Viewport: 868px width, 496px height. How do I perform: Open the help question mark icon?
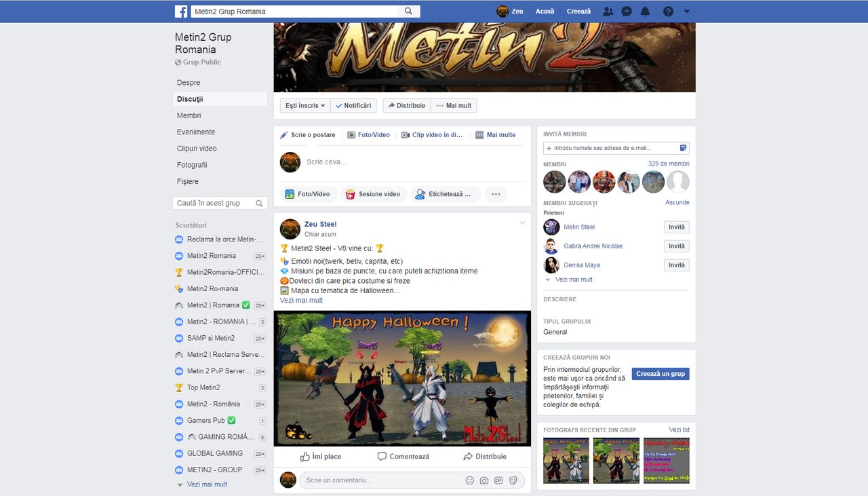(x=668, y=11)
